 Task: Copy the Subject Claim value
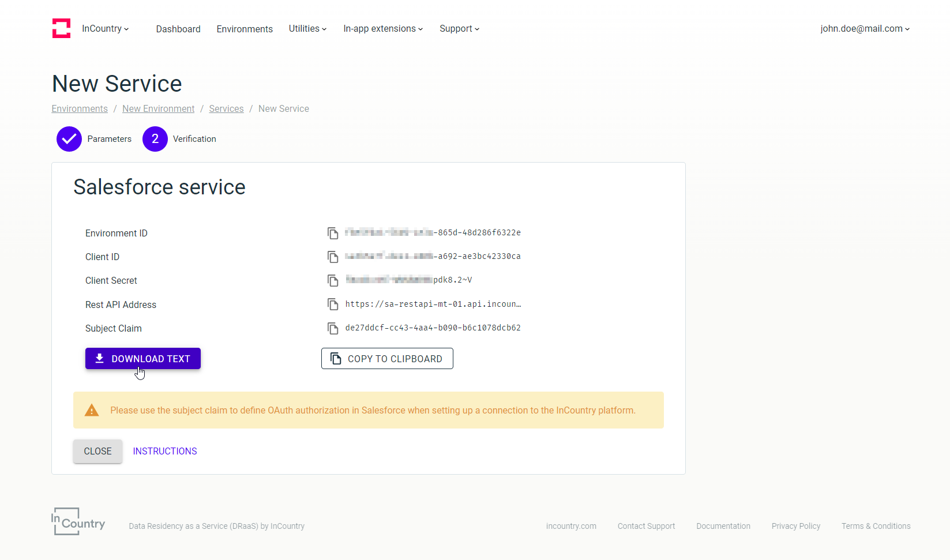pyautogui.click(x=333, y=328)
